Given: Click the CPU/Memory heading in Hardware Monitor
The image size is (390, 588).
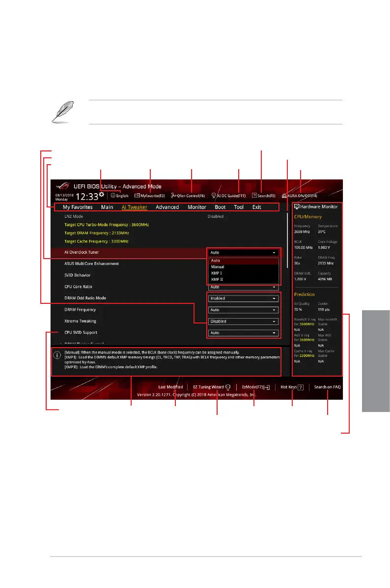Looking at the screenshot, I should (307, 217).
